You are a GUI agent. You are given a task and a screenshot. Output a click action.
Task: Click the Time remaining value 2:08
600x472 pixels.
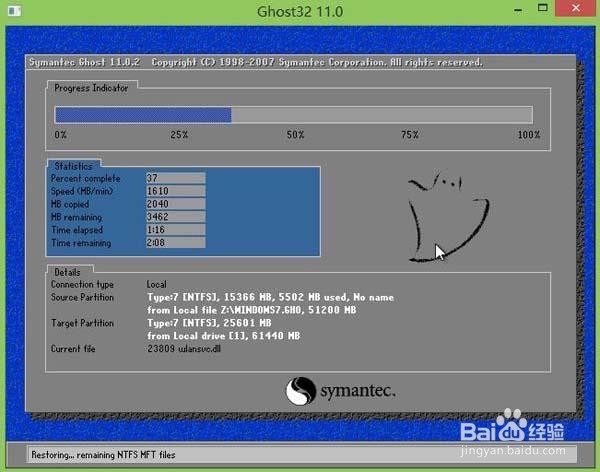point(175,243)
